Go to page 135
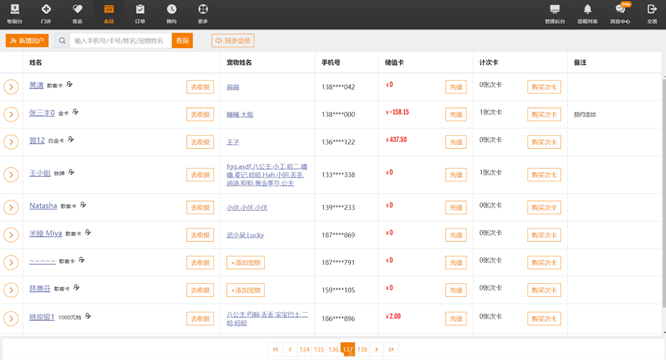The width and height of the screenshot is (666, 360). pos(319,349)
